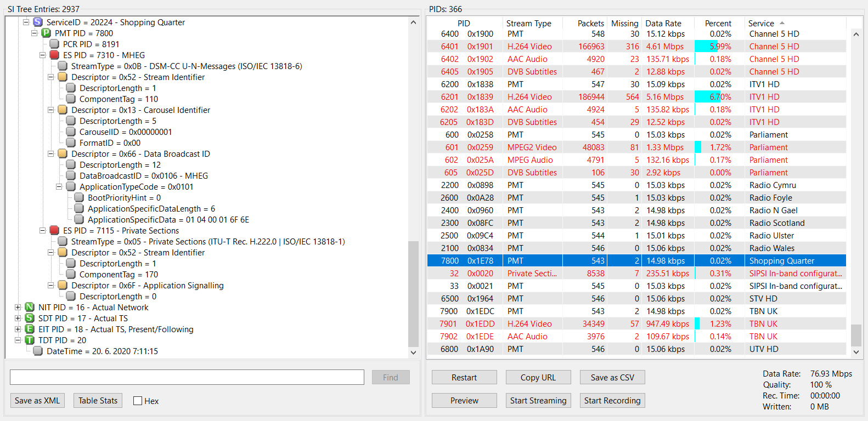
Task: Click the StreamType 0x05 Private Sections icon
Action: 63,241
